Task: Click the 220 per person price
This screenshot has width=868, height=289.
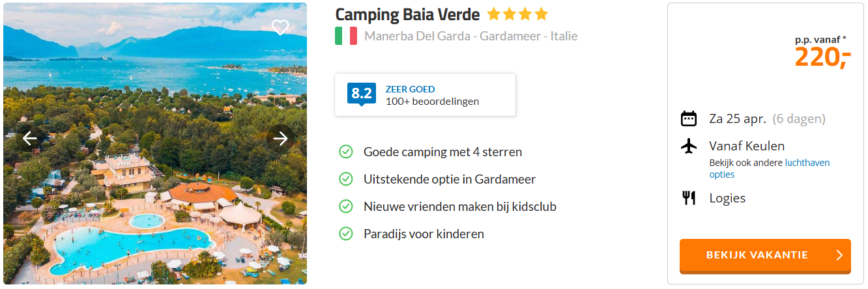Action: pos(822,58)
